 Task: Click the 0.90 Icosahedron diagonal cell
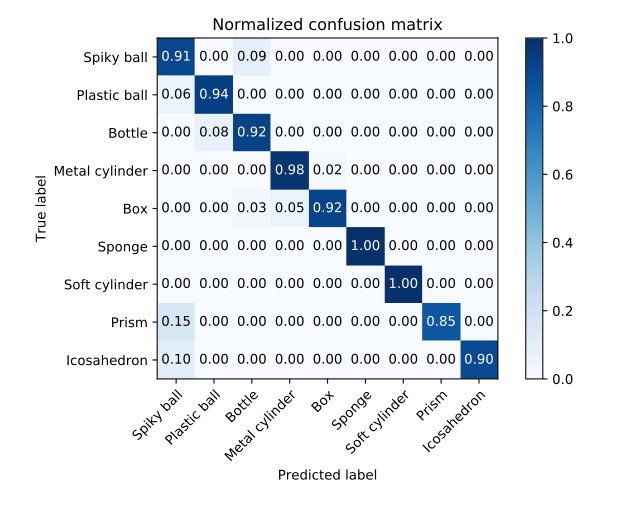coord(480,360)
